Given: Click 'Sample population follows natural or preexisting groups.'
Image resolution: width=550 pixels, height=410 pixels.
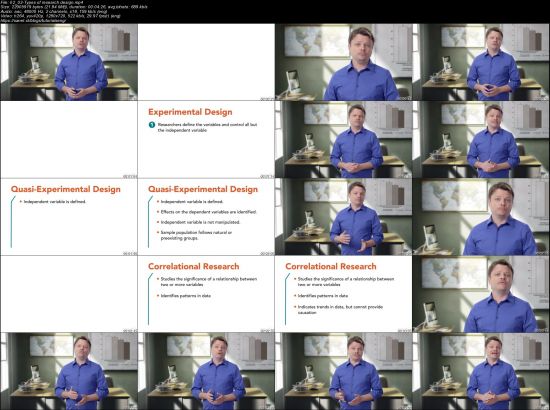Looking at the screenshot, I should (196, 235).
